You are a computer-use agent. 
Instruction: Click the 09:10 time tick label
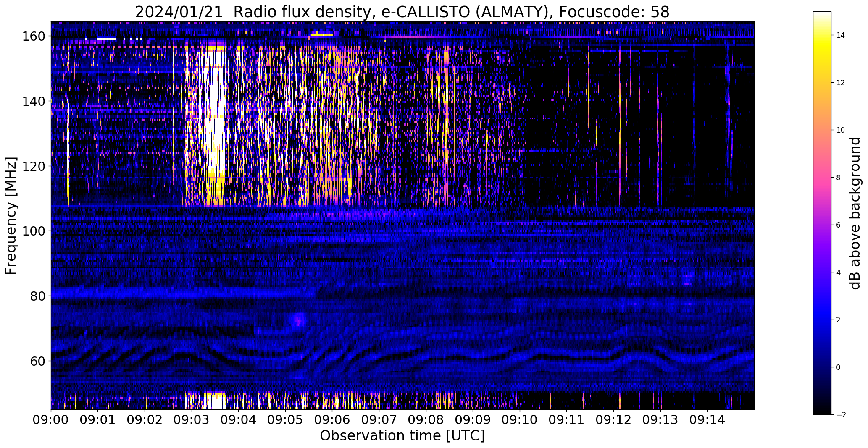[520, 420]
